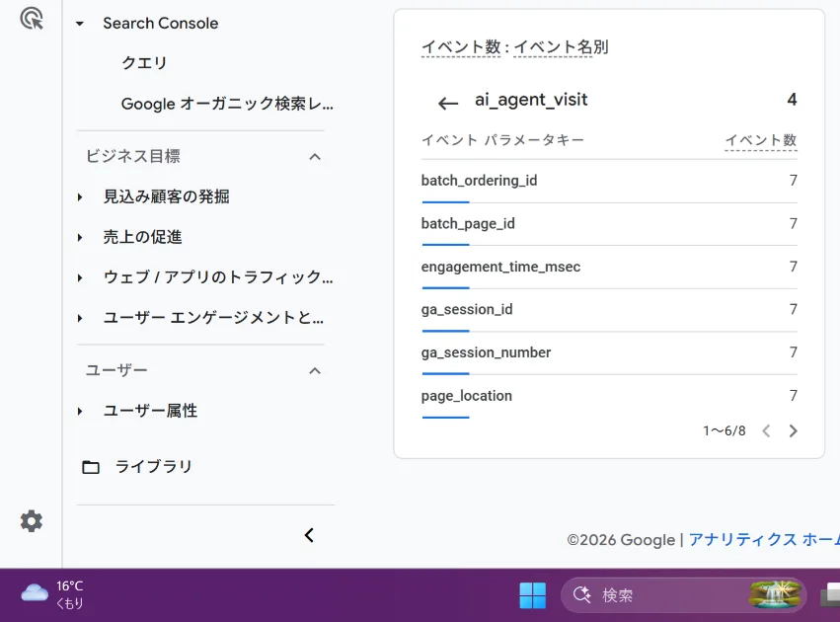Collapse the ビジネス目標 section

[x=314, y=156]
